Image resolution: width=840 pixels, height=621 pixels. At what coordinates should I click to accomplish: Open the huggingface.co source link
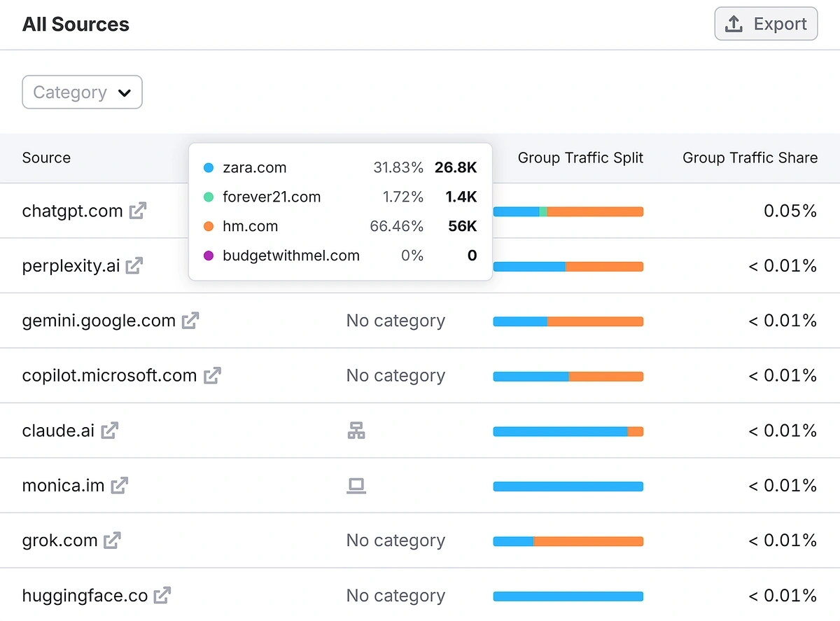click(85, 596)
